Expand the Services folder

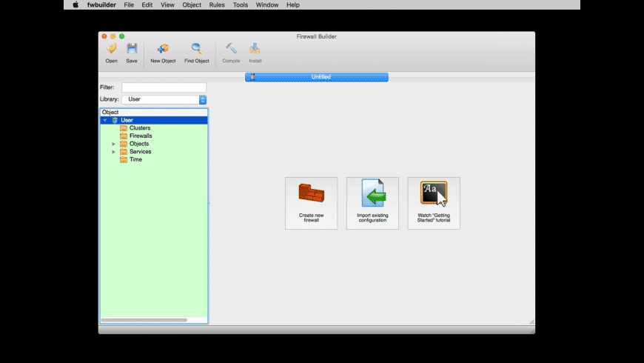[x=114, y=152]
